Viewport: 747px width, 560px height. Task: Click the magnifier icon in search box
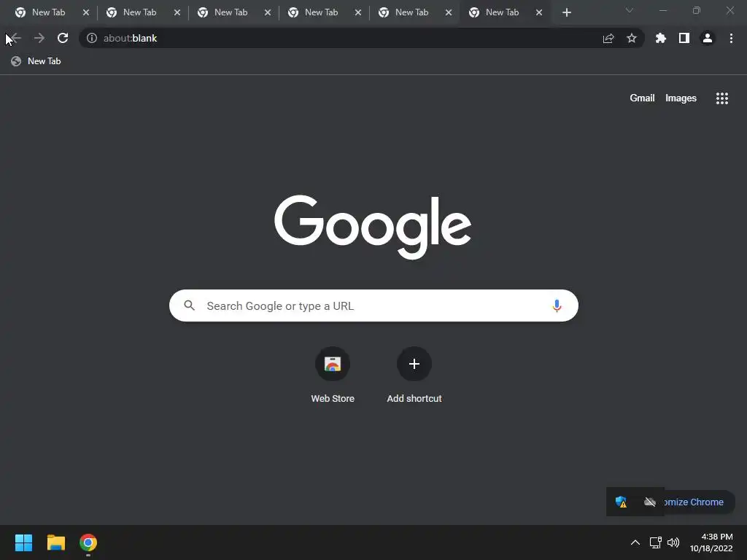(189, 306)
